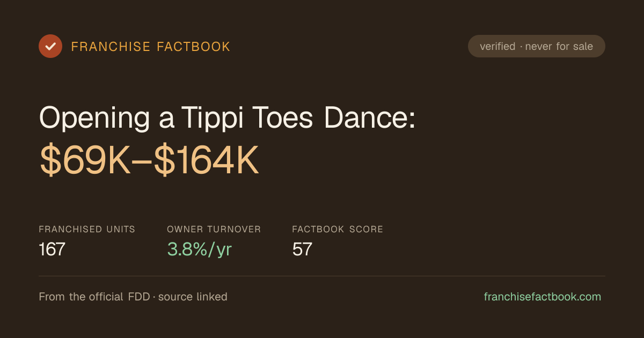Click the 'Opening a Tippi Toes Dance:' headline
The width and height of the screenshot is (644, 338).
pos(228,117)
